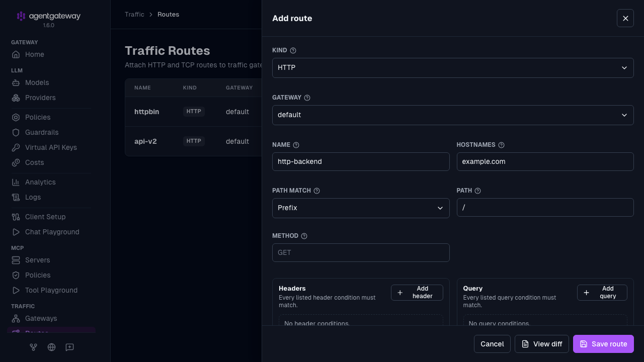Go to Analytics in the sidebar
The image size is (644, 362).
point(51,182)
